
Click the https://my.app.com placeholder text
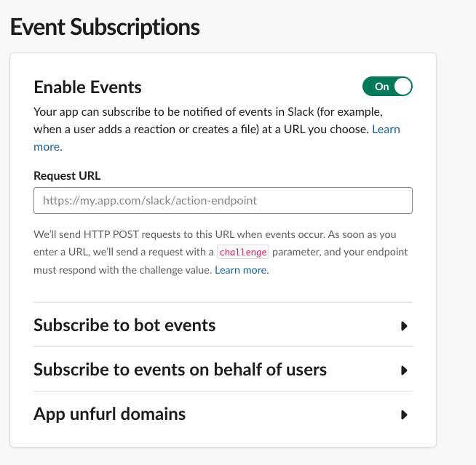[x=150, y=200]
